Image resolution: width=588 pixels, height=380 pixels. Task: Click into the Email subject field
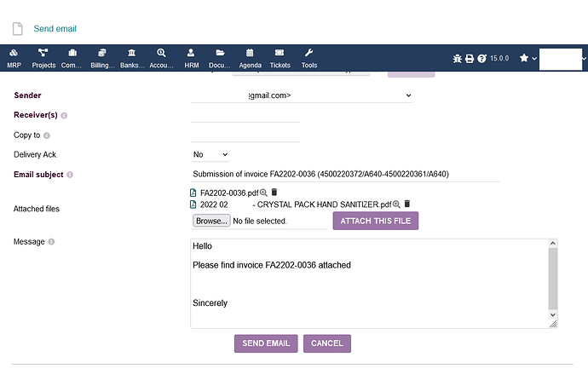pos(344,175)
